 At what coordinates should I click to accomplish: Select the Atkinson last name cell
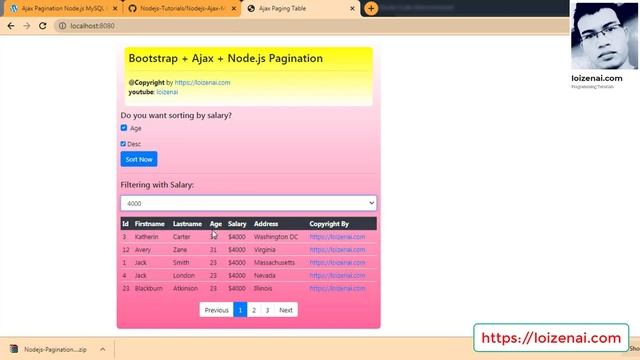click(185, 289)
